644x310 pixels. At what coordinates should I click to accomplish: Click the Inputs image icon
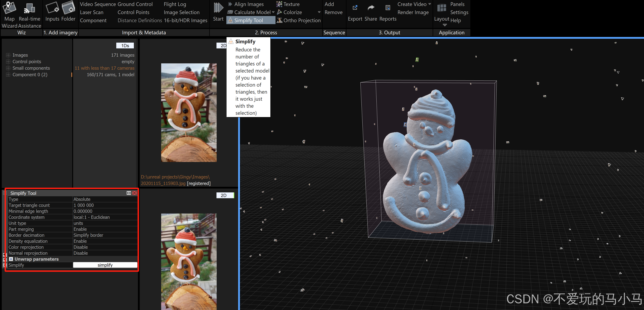click(x=52, y=8)
